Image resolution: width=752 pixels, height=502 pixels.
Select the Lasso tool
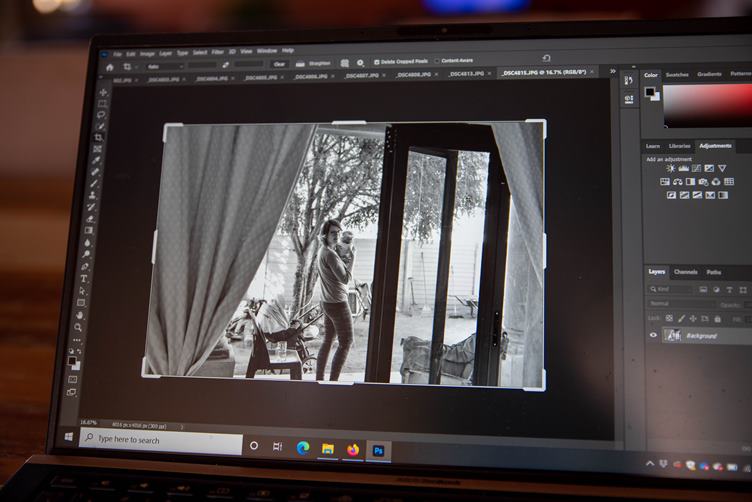[101, 115]
